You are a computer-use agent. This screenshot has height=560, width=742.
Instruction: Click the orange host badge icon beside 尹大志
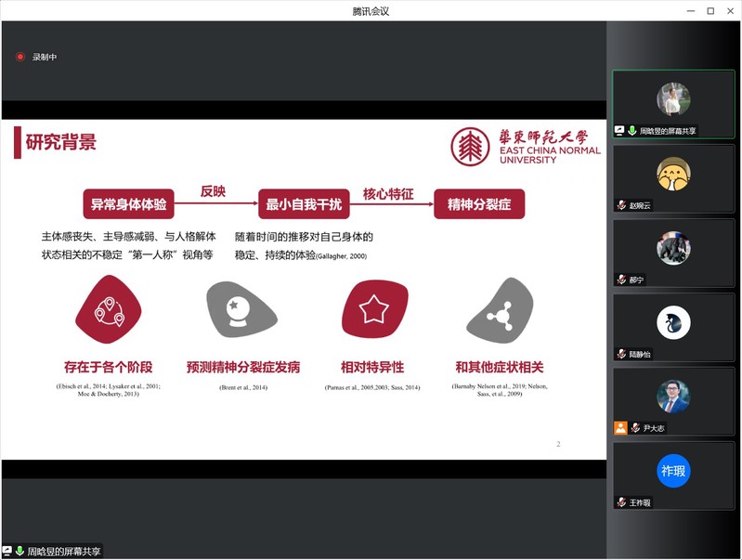[620, 428]
